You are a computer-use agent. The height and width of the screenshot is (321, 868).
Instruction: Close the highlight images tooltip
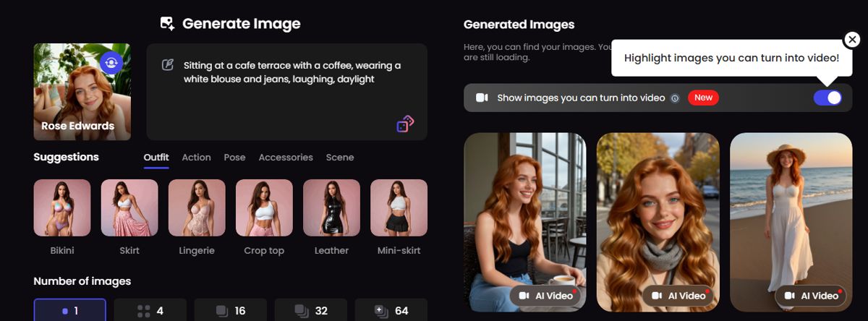(x=852, y=39)
